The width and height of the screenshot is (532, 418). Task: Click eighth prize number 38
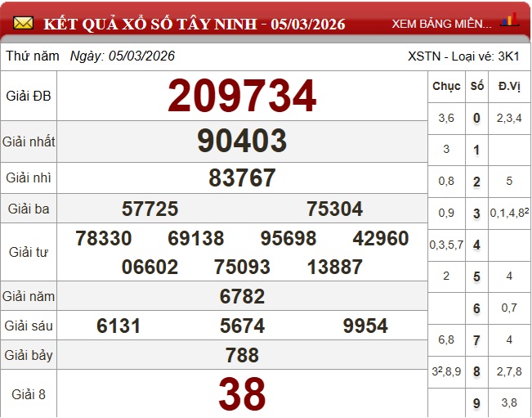(x=242, y=395)
